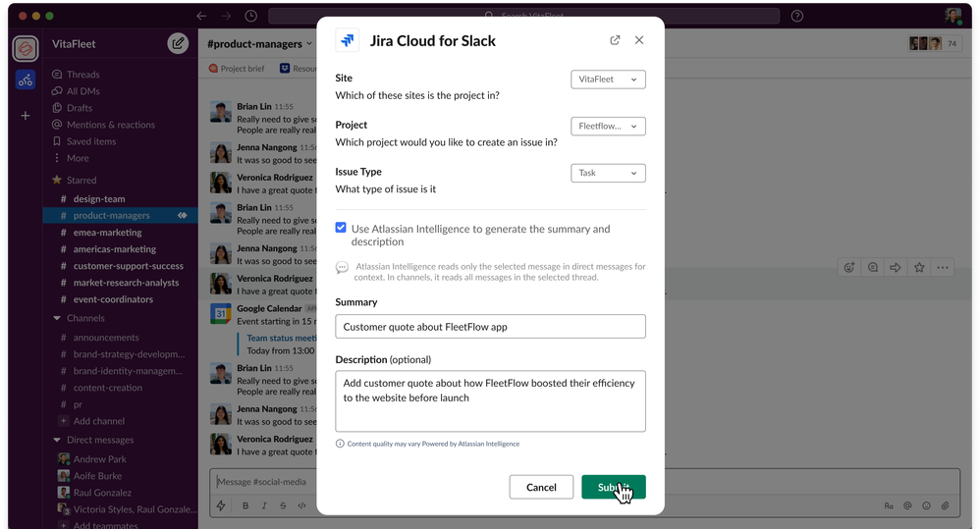Open #product-managers channel header dropdown

point(259,44)
